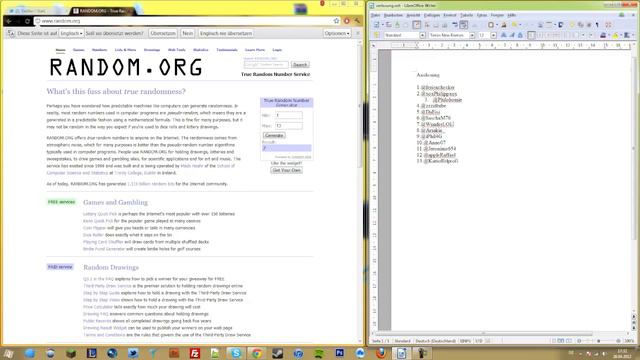Screen dimensions: 640x360
Task: Save the Writer document
Action: 397,25
